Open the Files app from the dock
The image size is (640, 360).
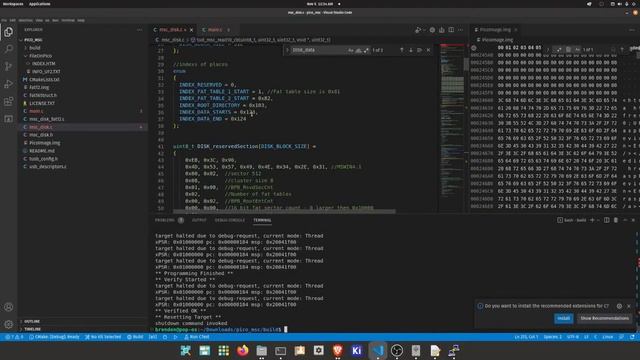[x=262, y=351]
